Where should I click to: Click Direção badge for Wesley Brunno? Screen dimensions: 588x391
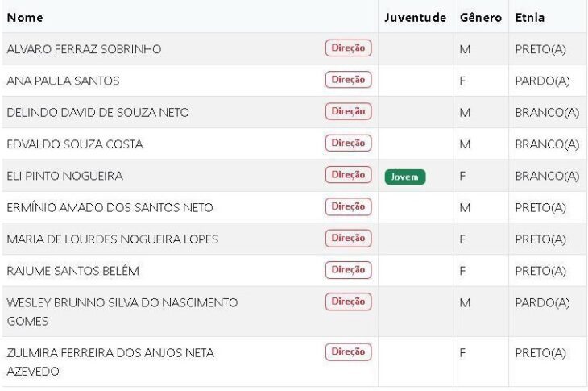348,302
